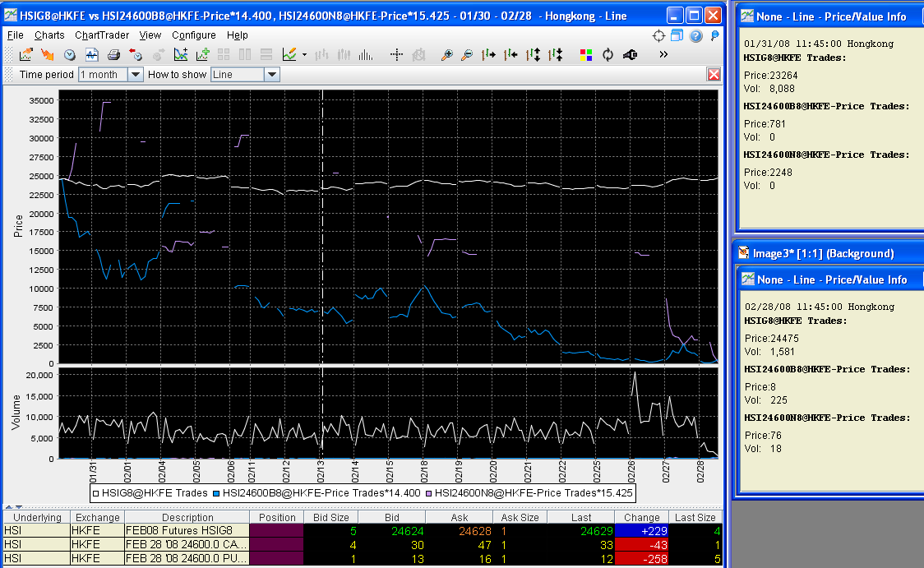924x568 pixels.
Task: Click the blue question mark help icon
Action: pyautogui.click(x=696, y=36)
